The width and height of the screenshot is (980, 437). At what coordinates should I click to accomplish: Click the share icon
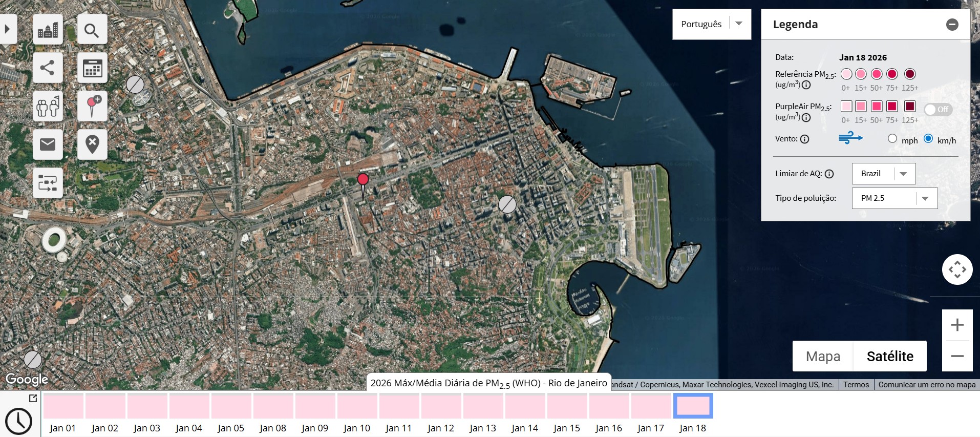(48, 68)
